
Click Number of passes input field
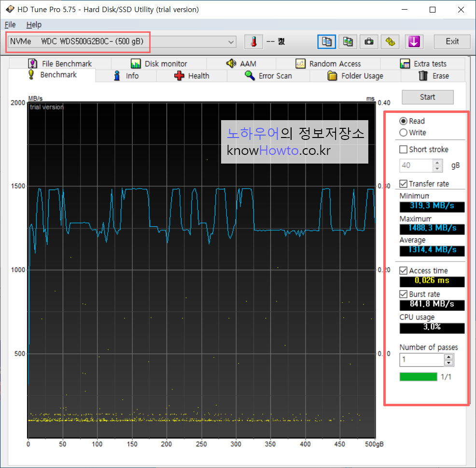421,360
